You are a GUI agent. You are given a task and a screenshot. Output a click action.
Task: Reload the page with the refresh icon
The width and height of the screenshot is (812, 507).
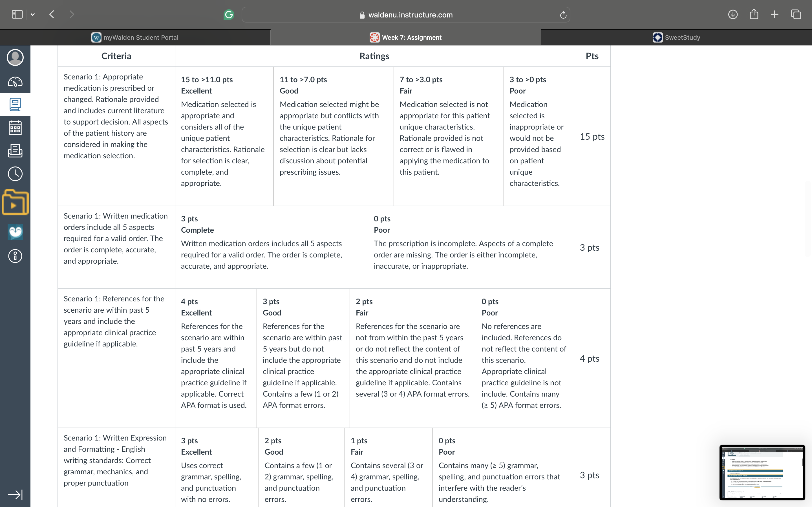pos(563,15)
